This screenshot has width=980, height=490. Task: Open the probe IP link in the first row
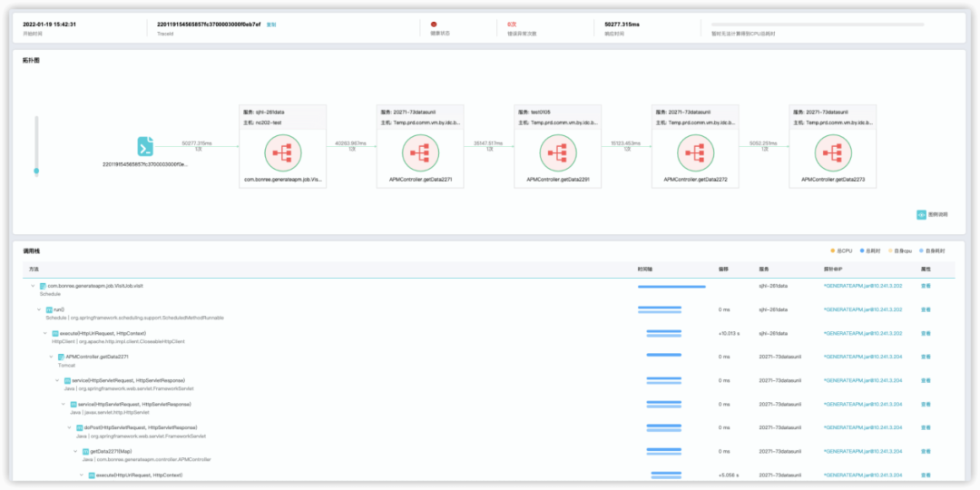click(x=862, y=286)
